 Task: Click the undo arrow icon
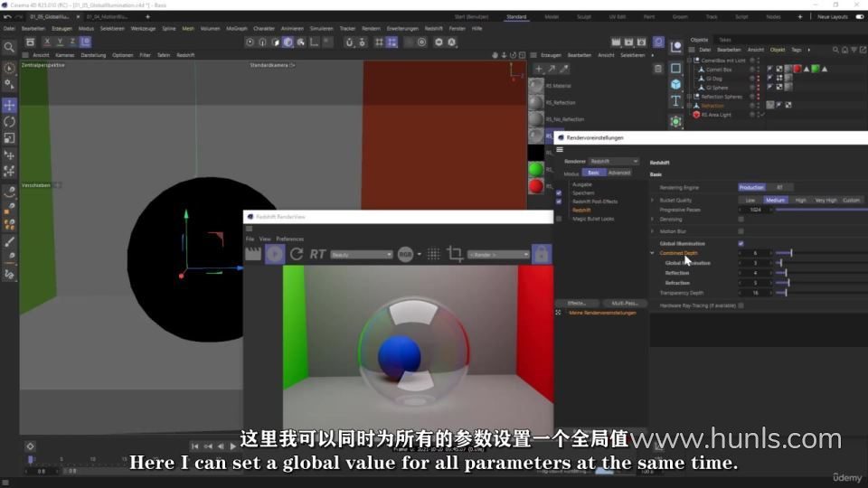tap(7, 17)
